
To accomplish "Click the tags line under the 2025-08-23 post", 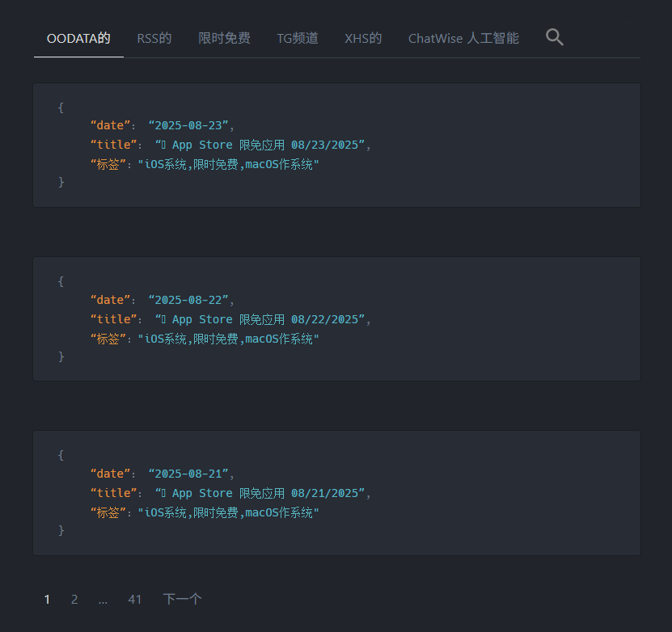I will point(205,164).
